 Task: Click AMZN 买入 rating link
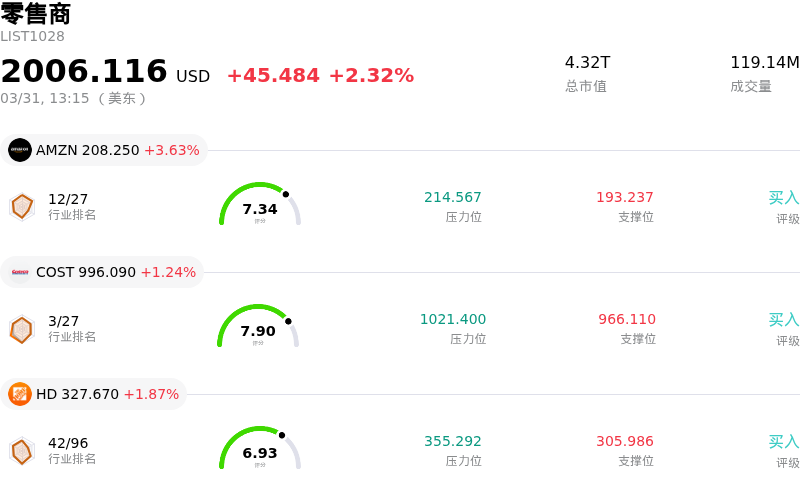coord(783,198)
